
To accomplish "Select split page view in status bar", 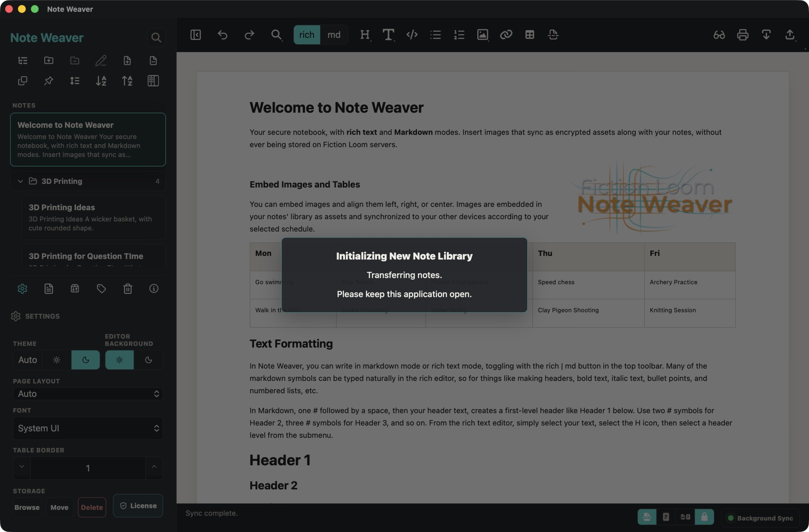I will (685, 517).
